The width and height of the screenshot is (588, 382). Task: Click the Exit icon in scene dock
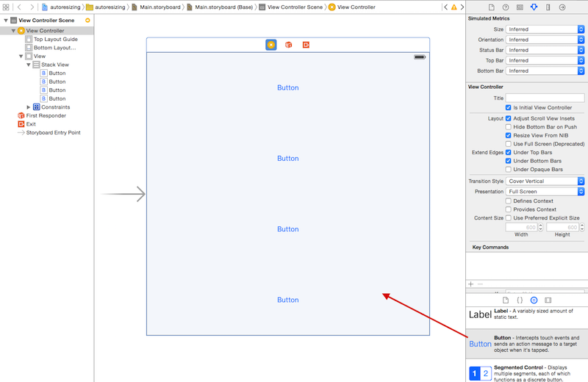tap(306, 45)
